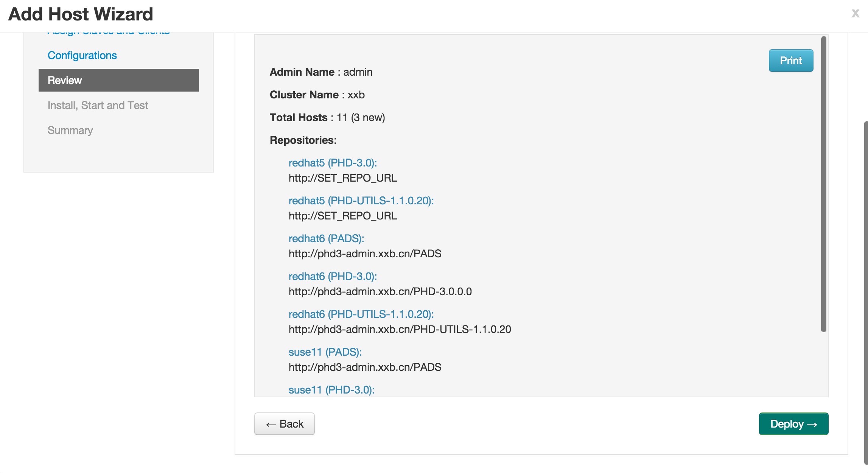The width and height of the screenshot is (868, 473).
Task: Click Deploy to proceed
Action: pos(793,423)
